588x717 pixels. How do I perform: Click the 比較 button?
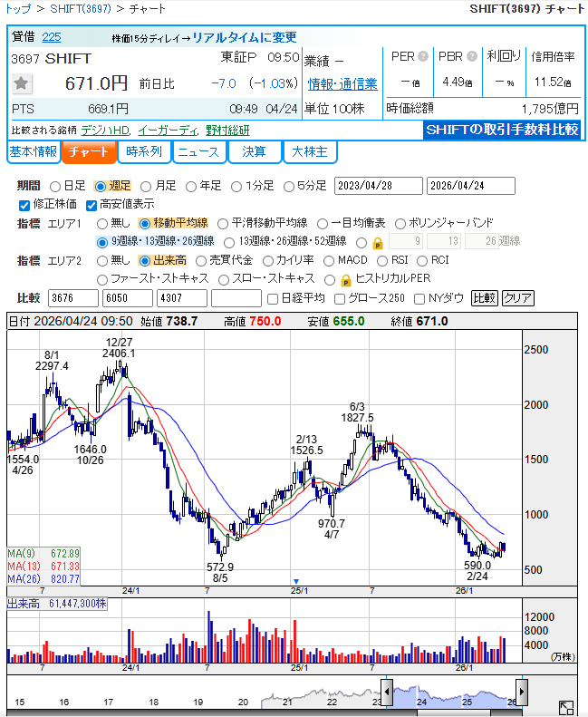click(x=485, y=298)
